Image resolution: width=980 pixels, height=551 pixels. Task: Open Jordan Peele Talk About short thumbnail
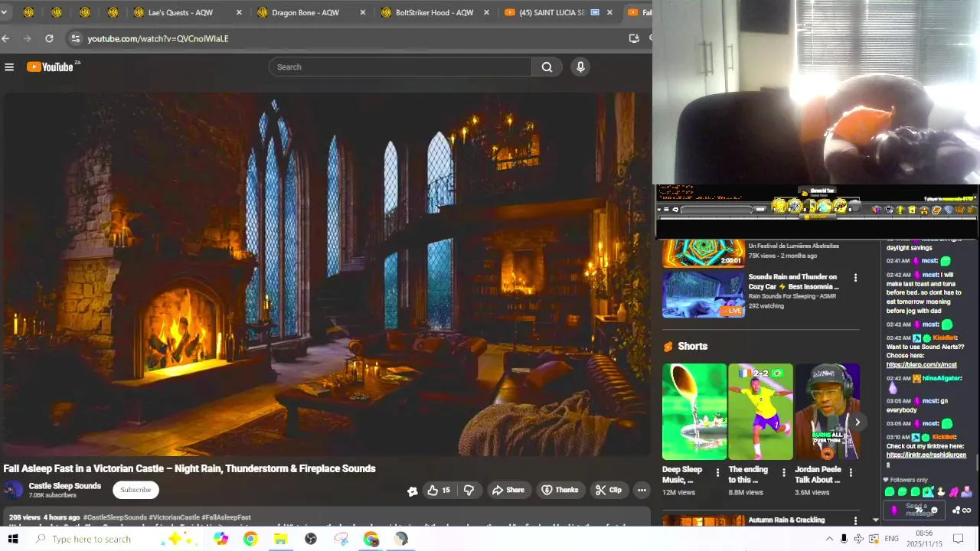pyautogui.click(x=827, y=412)
